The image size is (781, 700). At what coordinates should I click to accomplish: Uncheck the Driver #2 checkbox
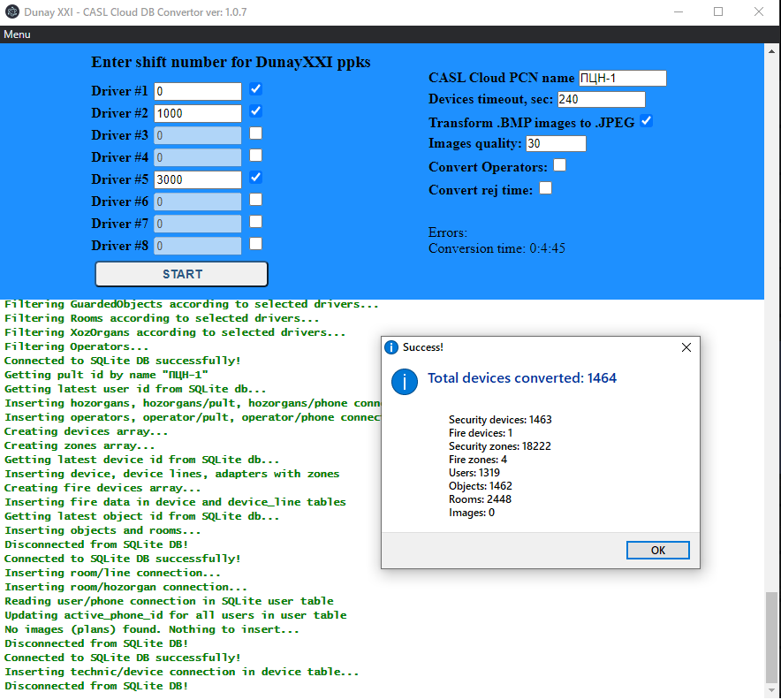(x=255, y=111)
